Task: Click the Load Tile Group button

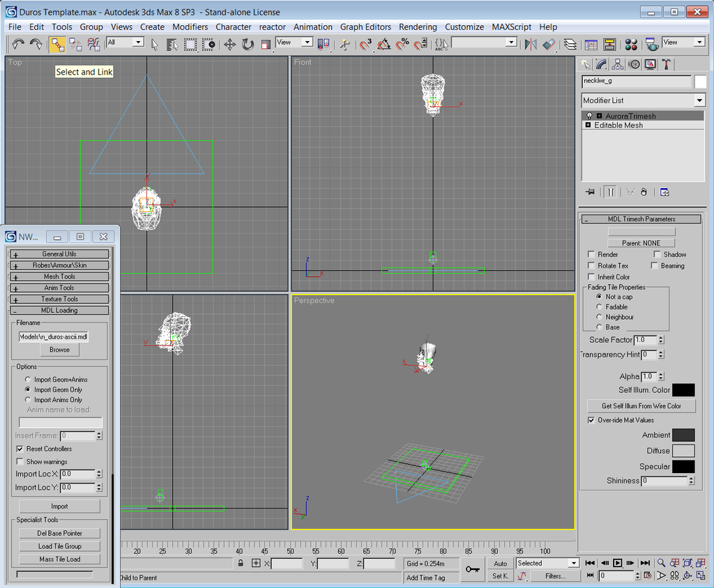Action: click(x=59, y=546)
